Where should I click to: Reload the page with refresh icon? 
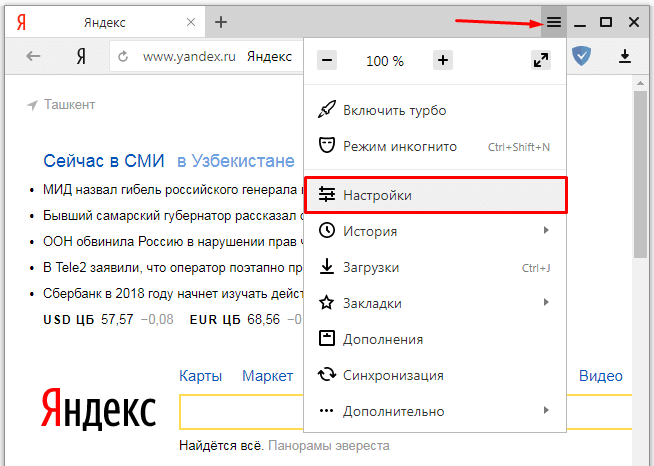(x=123, y=56)
